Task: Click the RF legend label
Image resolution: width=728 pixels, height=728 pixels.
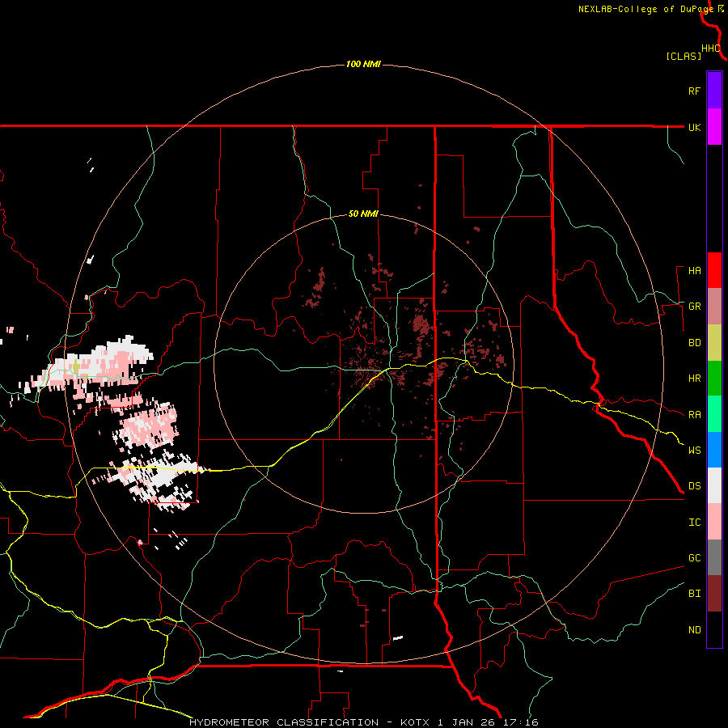Action: 695,91
